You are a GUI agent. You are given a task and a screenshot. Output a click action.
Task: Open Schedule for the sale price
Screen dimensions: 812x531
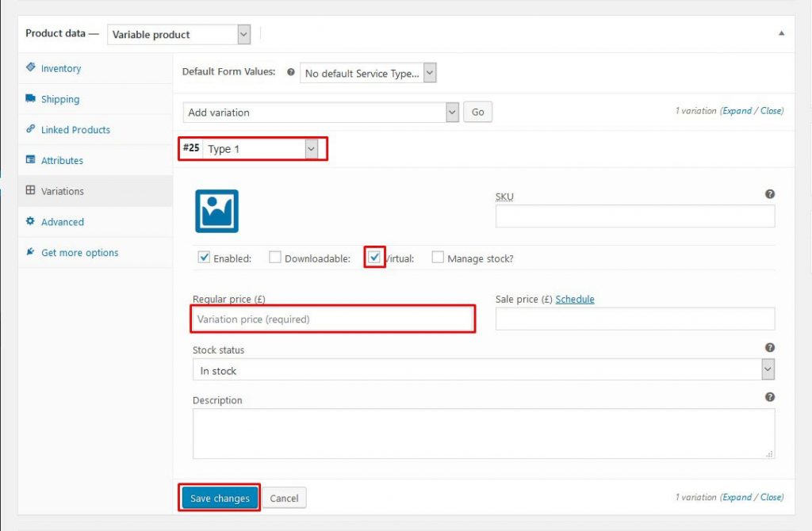(x=575, y=299)
